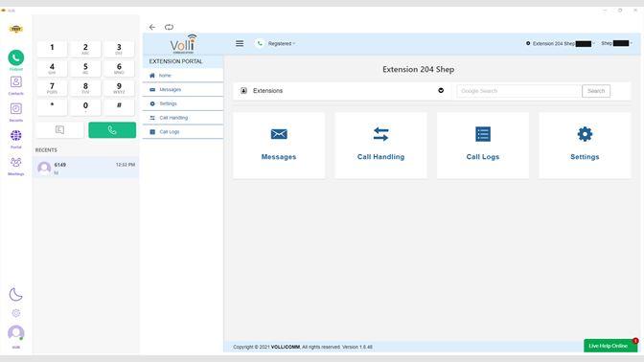This screenshot has width=644, height=362.
Task: Click the EXTENSION PORTAL heading
Action: [175, 61]
